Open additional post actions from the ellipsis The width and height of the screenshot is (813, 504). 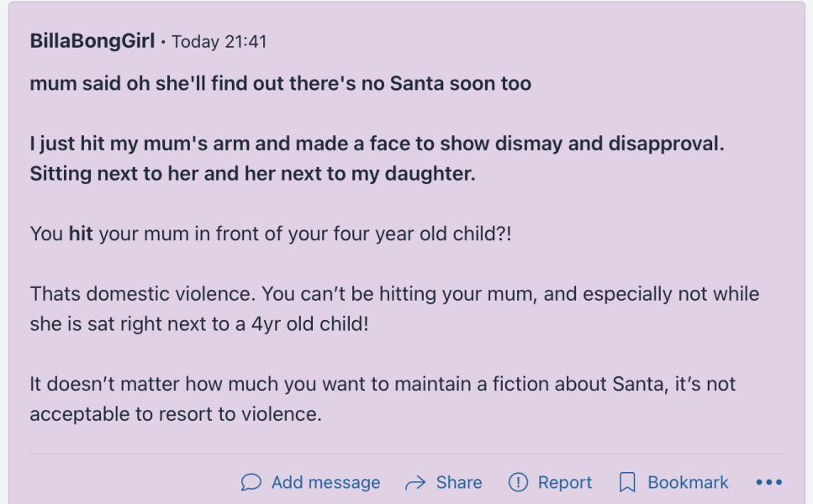[x=769, y=482]
